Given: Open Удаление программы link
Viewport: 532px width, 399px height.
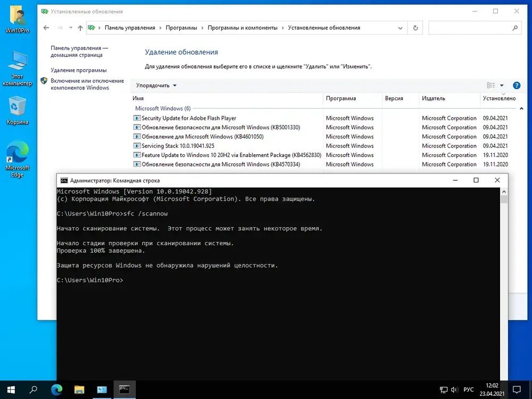Looking at the screenshot, I should 79,70.
